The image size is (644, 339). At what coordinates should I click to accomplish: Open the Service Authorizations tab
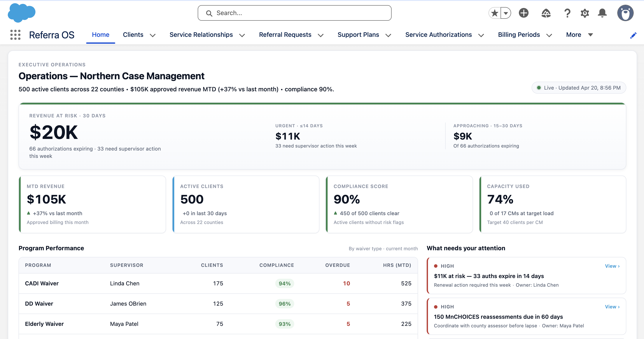tap(439, 35)
